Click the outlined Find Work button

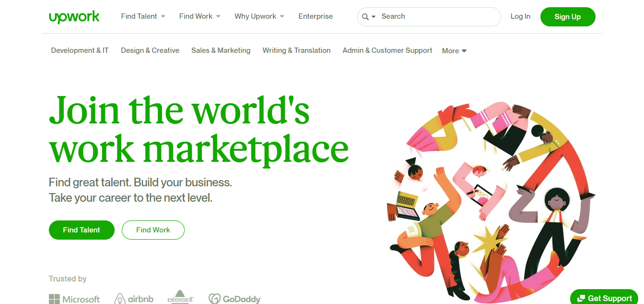click(153, 230)
